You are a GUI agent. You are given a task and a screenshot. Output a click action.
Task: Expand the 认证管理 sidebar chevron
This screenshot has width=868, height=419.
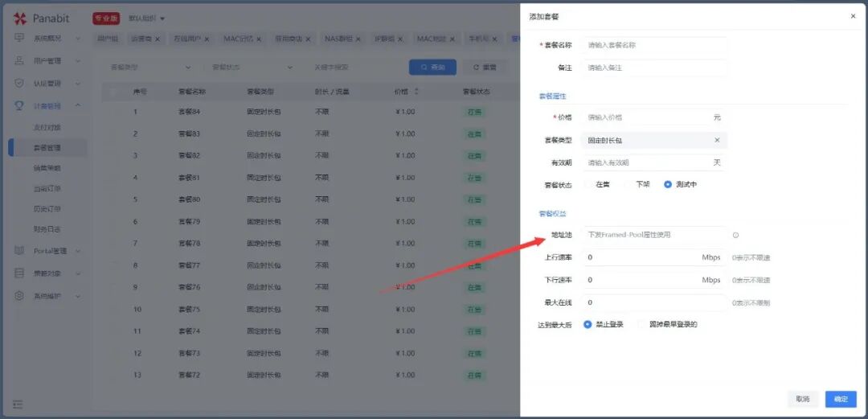click(77, 83)
